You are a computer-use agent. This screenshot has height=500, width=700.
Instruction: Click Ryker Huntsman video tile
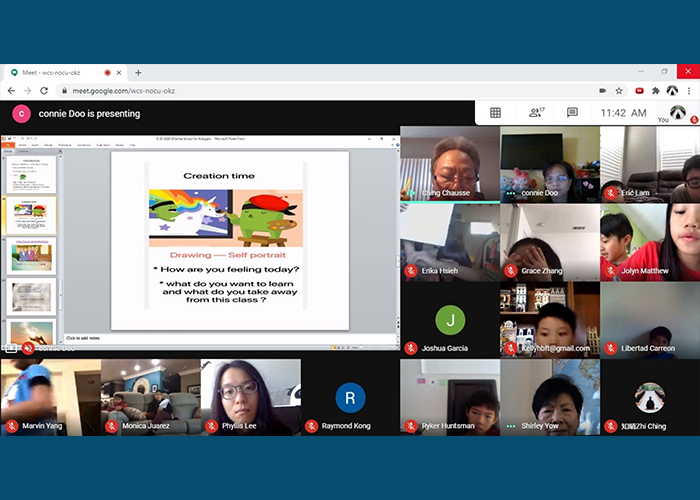(450, 397)
